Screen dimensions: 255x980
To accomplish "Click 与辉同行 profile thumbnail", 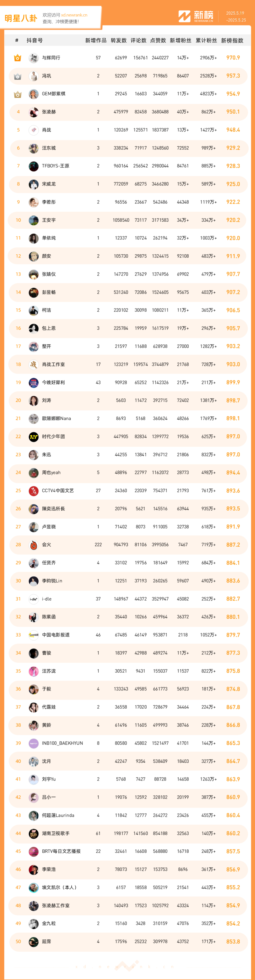I will pyautogui.click(x=34, y=58).
